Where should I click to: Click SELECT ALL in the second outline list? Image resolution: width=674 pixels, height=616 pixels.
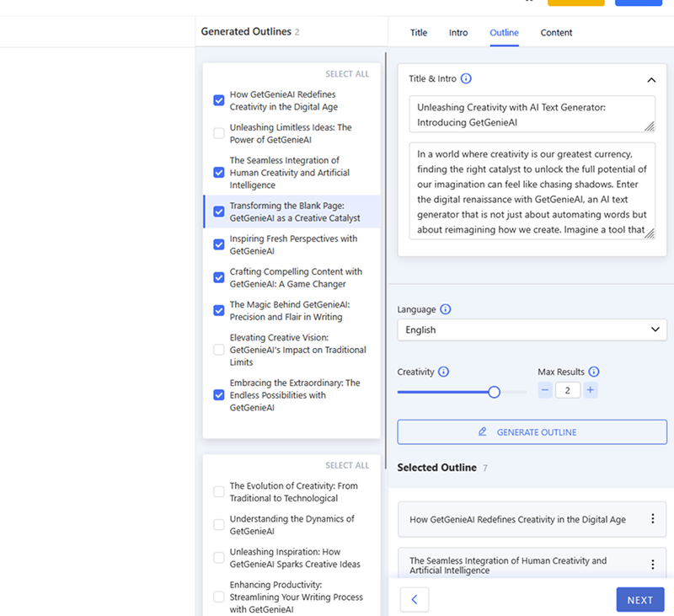(x=347, y=465)
